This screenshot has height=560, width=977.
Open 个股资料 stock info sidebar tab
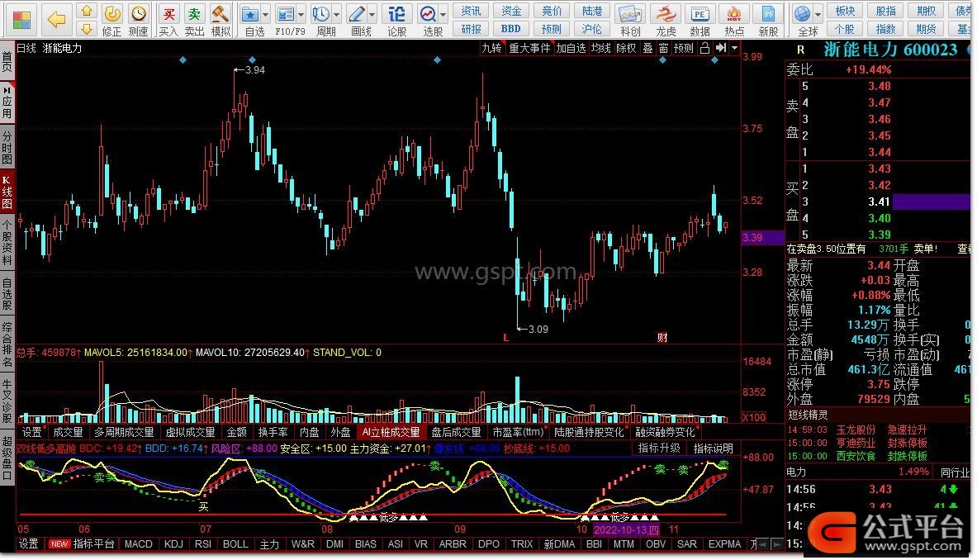pyautogui.click(x=7, y=243)
